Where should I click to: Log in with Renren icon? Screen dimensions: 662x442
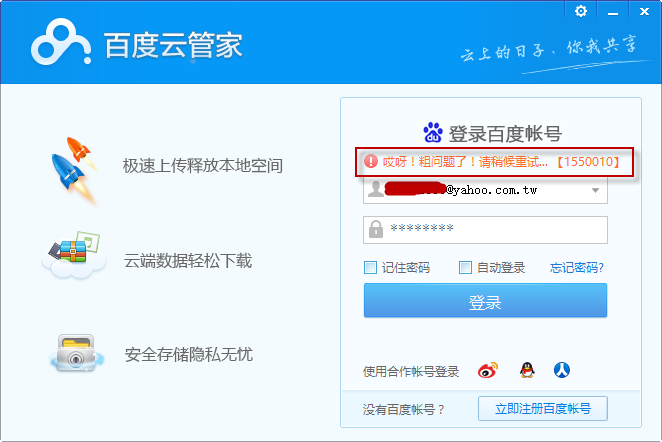click(562, 370)
